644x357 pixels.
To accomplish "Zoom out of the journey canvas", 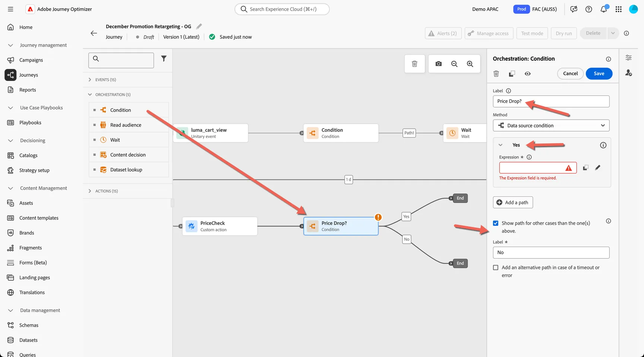I will (x=454, y=64).
